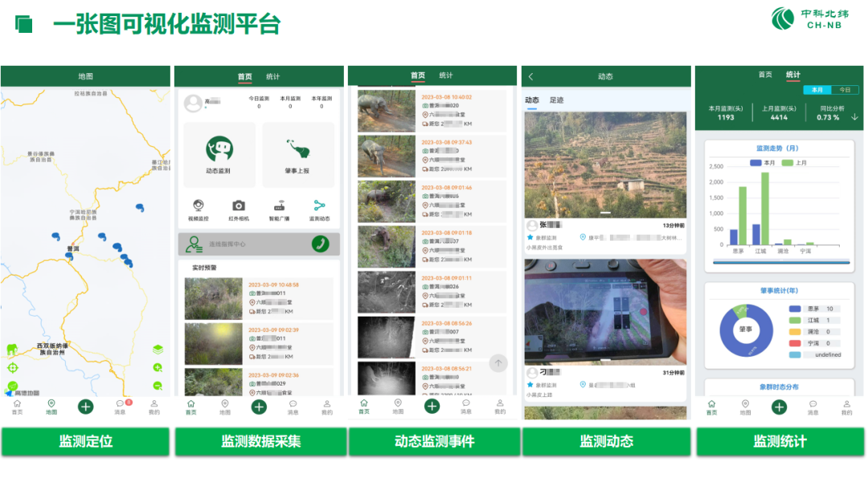Open first alert thumbnail under 实时预警
The width and height of the screenshot is (868, 478).
[213, 299]
